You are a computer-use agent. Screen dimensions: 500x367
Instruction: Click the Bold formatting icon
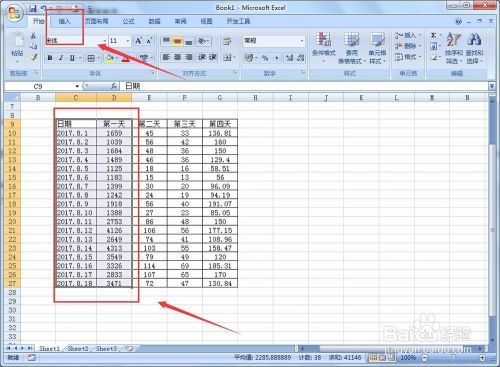(x=50, y=58)
